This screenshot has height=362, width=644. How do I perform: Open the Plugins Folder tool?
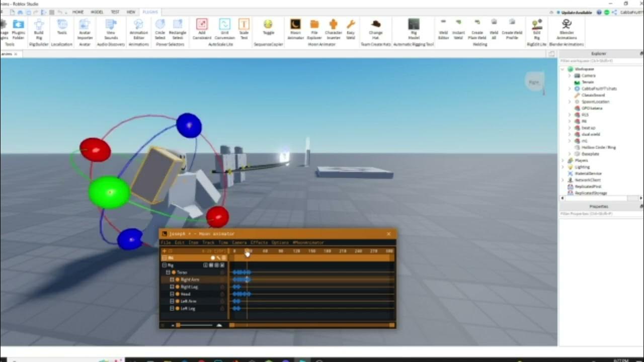coord(18,29)
